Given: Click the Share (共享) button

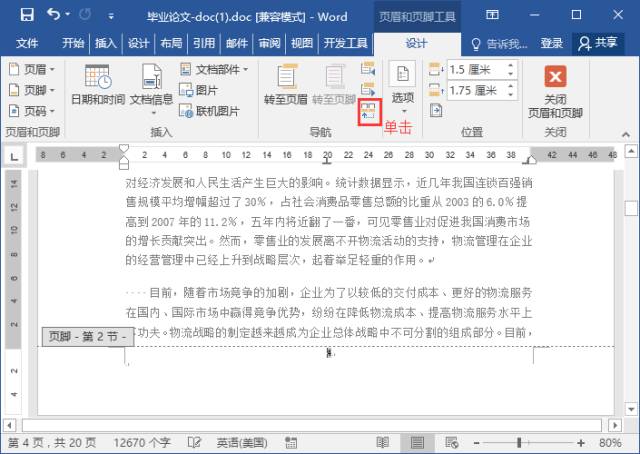Looking at the screenshot, I should click(x=598, y=43).
